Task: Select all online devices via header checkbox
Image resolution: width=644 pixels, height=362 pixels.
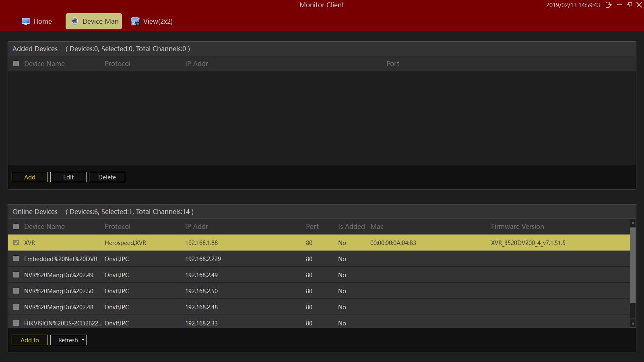Action: click(16, 226)
